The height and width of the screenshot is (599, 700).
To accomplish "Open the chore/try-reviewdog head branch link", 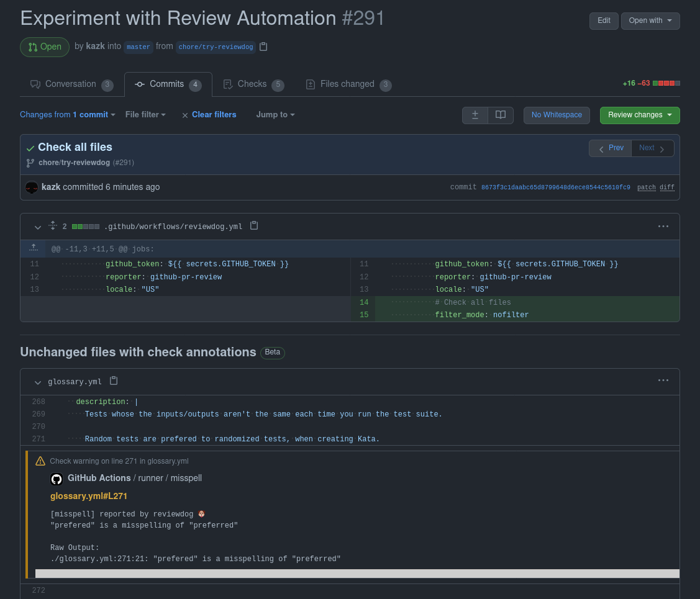I will 216,47.
